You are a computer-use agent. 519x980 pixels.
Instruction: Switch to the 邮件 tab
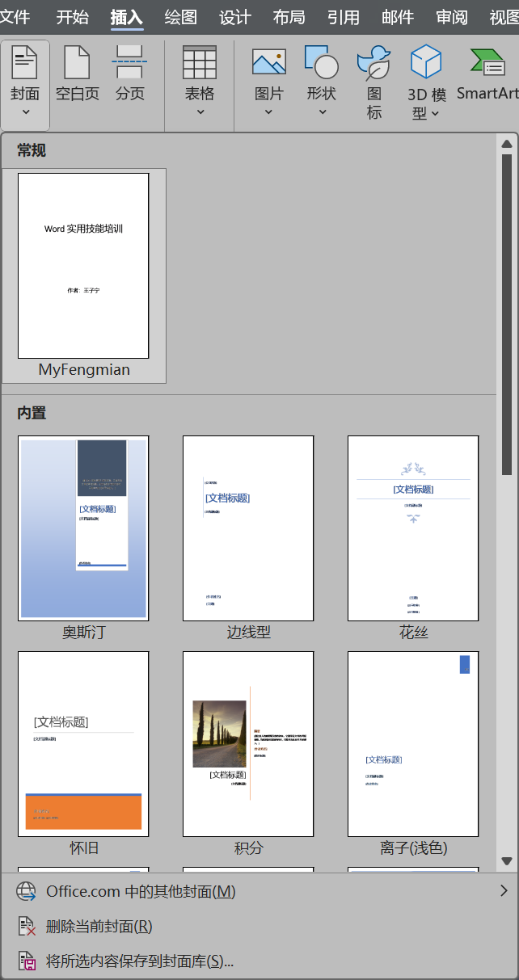[398, 17]
